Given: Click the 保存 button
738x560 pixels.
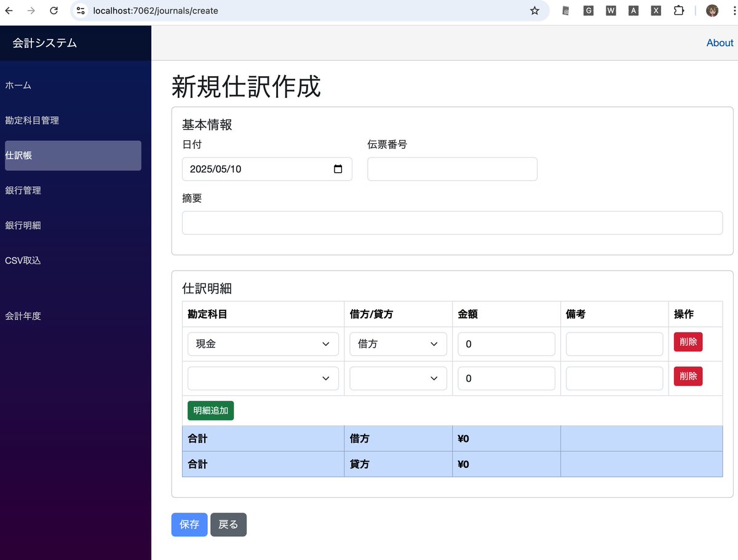Looking at the screenshot, I should point(189,524).
